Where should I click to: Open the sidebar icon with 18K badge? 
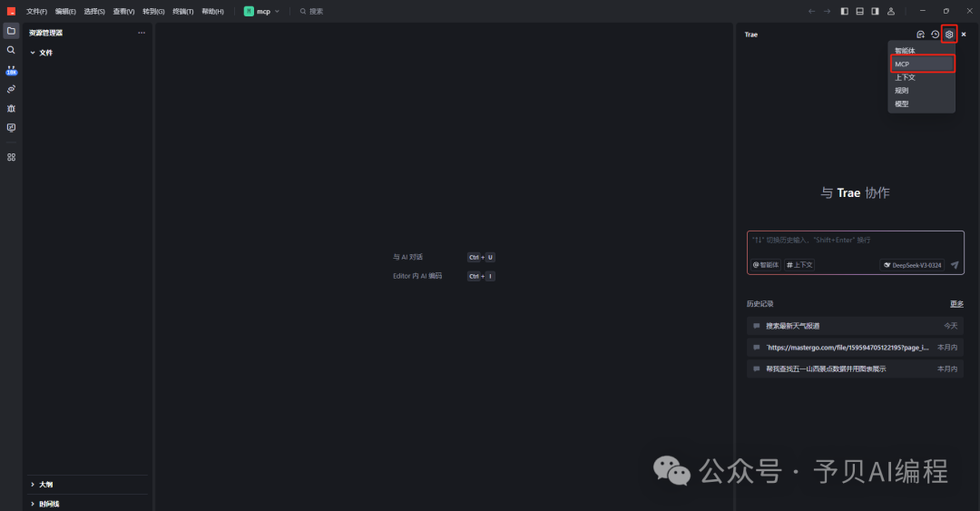pos(11,70)
